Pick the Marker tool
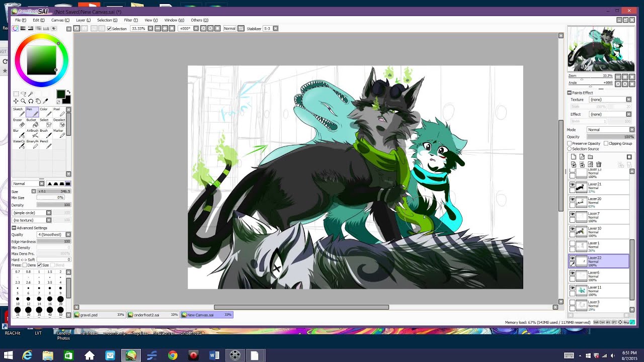 [x=59, y=133]
